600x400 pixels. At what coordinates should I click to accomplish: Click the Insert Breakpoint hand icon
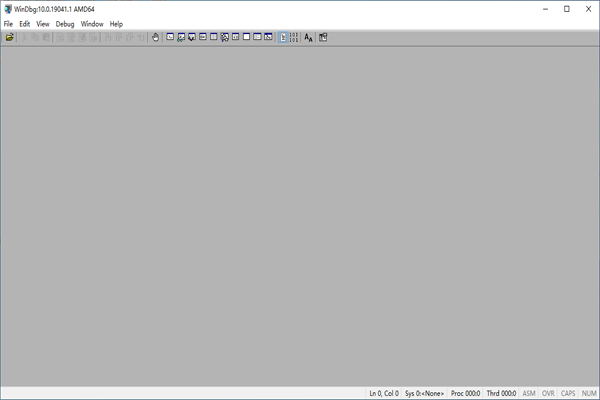click(155, 37)
